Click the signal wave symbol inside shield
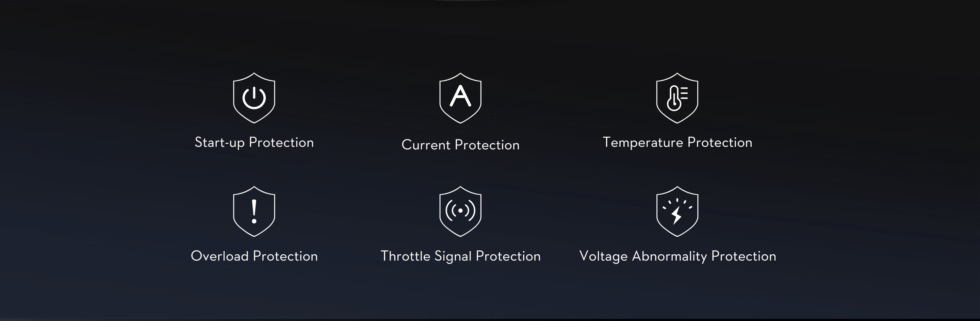 460,210
